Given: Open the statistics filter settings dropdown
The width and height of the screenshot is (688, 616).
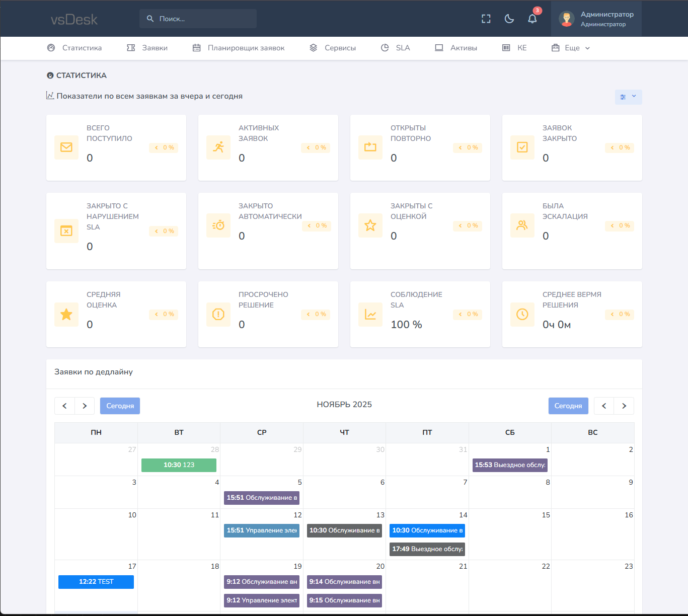Looking at the screenshot, I should click(628, 97).
